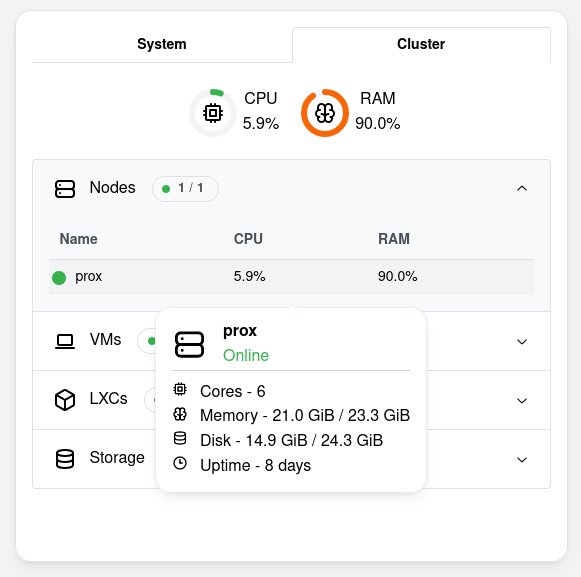Expand the Storage section chevron
The width and height of the screenshot is (581, 577).
tap(522, 460)
